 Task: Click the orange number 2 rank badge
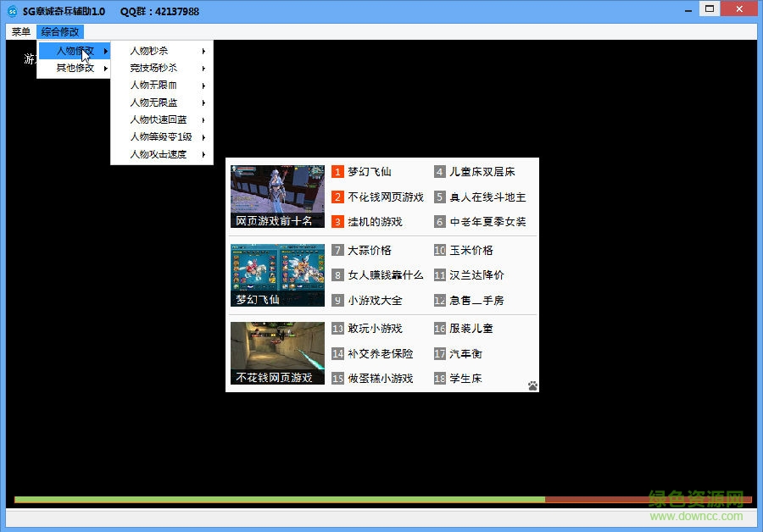tap(337, 197)
